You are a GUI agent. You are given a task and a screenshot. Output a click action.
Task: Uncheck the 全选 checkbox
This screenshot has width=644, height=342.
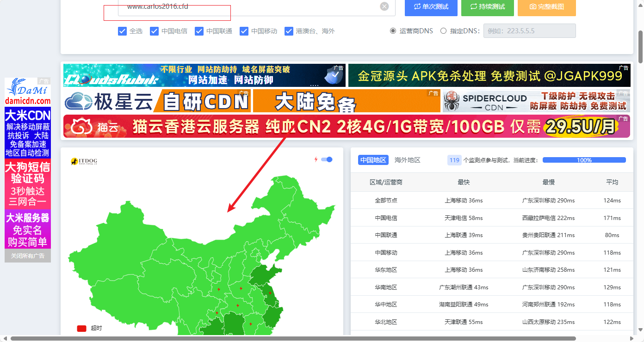[122, 31]
